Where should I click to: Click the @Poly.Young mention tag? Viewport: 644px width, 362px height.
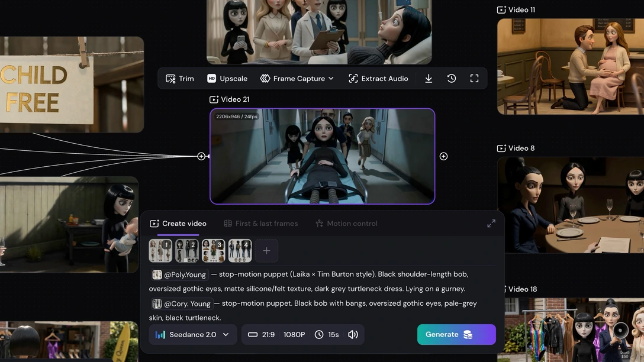179,274
